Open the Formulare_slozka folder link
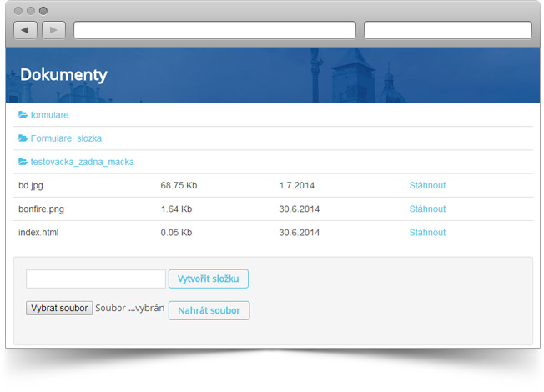The width and height of the screenshot is (544, 392). [x=66, y=138]
